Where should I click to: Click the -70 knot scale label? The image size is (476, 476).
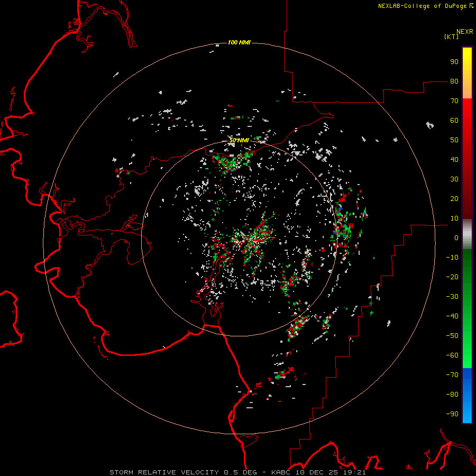[452, 374]
